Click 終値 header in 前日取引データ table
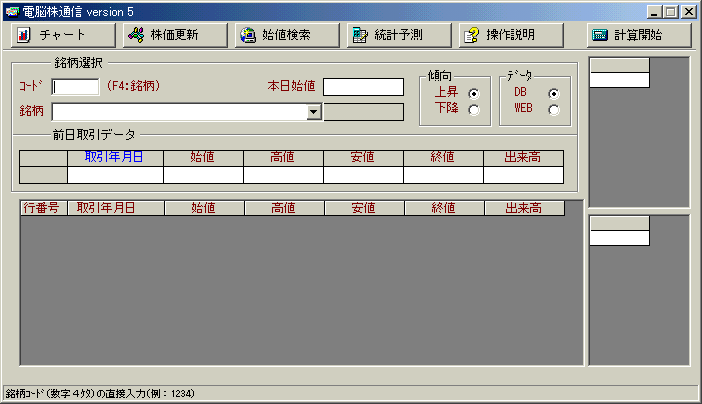 [443, 158]
